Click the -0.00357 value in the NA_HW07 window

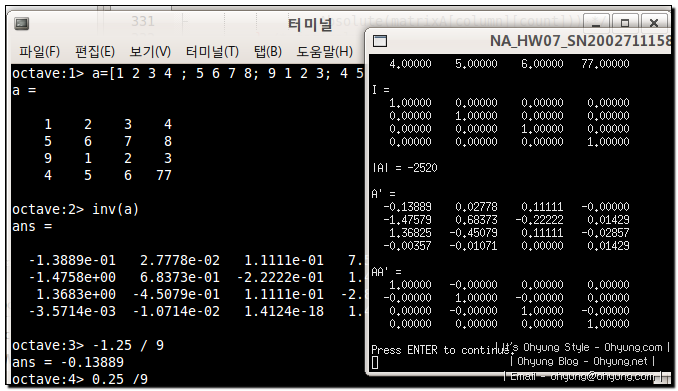point(407,246)
